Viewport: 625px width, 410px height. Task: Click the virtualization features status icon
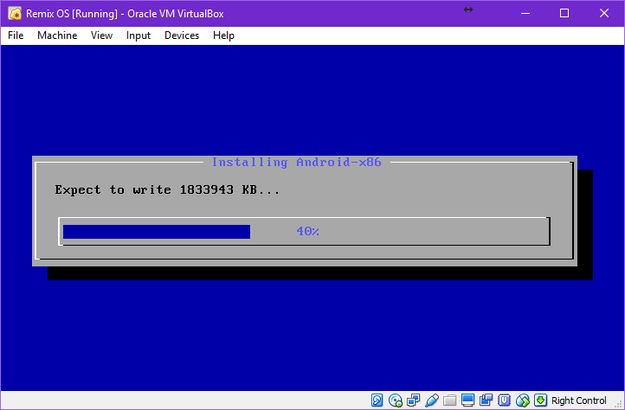[504, 400]
